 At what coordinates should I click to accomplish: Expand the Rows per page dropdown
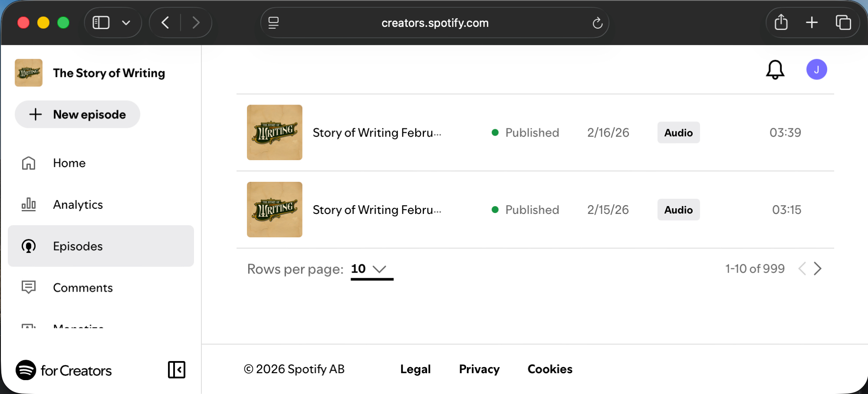(x=372, y=269)
